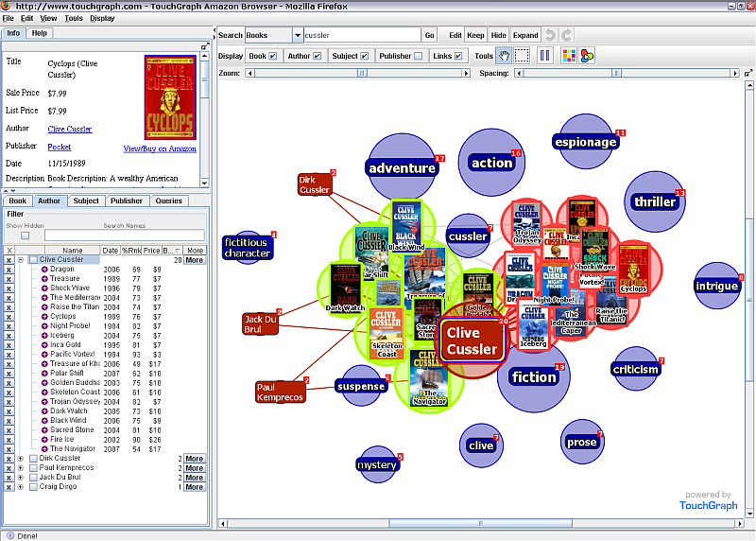Select the fictitious character subject node

click(248, 248)
